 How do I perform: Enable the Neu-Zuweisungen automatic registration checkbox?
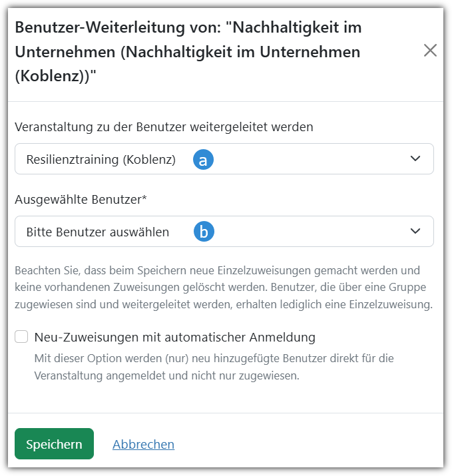21,337
